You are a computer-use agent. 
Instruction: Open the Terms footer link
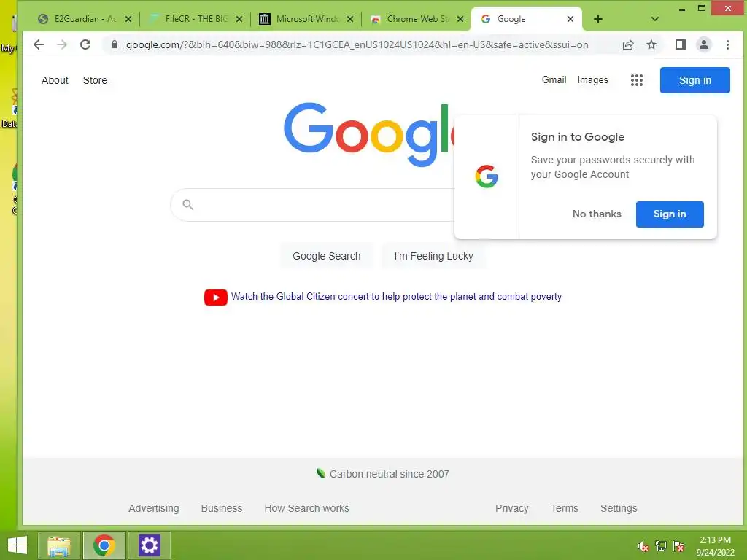click(564, 508)
